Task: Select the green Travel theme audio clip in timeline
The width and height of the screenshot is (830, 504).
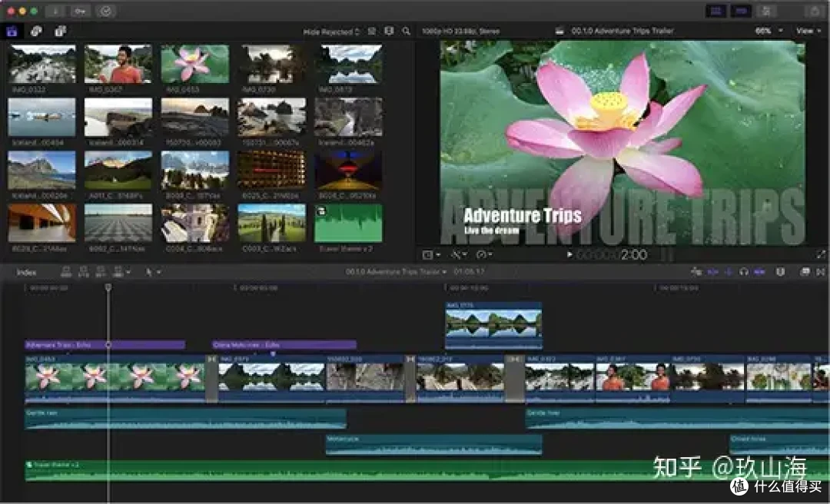Action: point(307,470)
